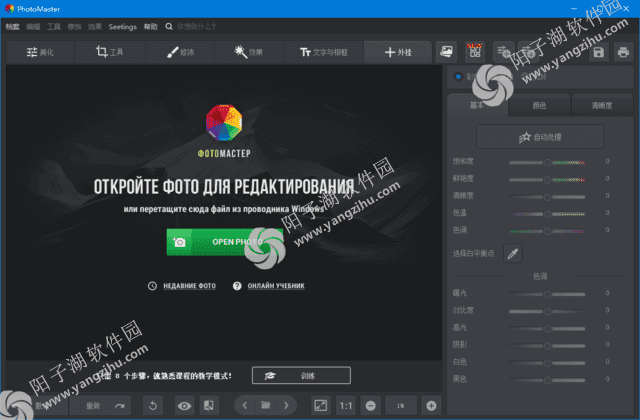The height and width of the screenshot is (420, 640).
Task: Click the grid icon with the NEW badge
Action: [x=475, y=52]
